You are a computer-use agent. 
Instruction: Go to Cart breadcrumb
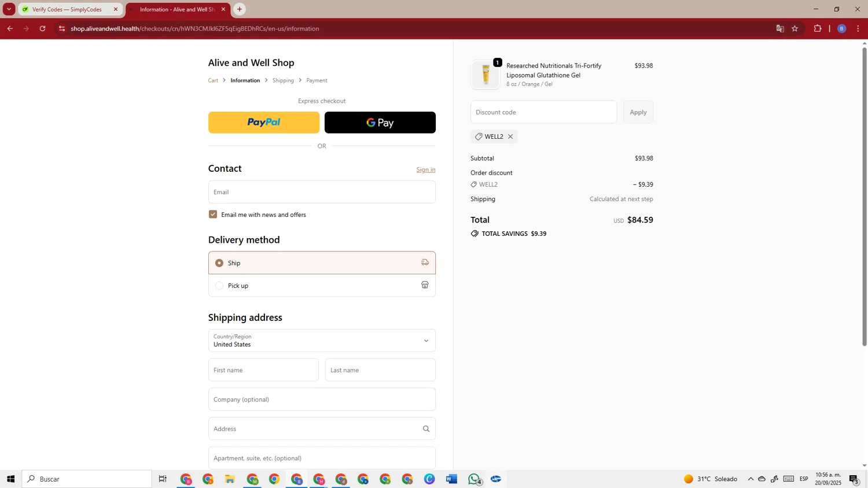(213, 80)
